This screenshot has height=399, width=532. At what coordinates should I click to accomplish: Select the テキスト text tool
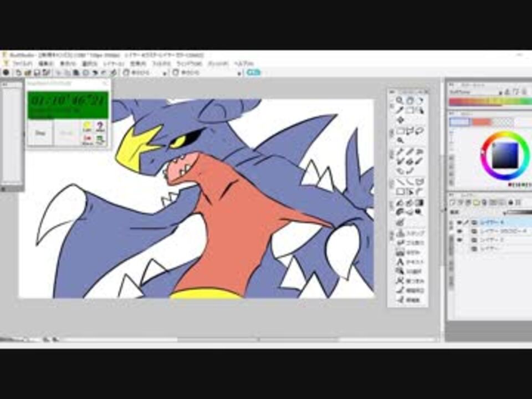coord(411,262)
